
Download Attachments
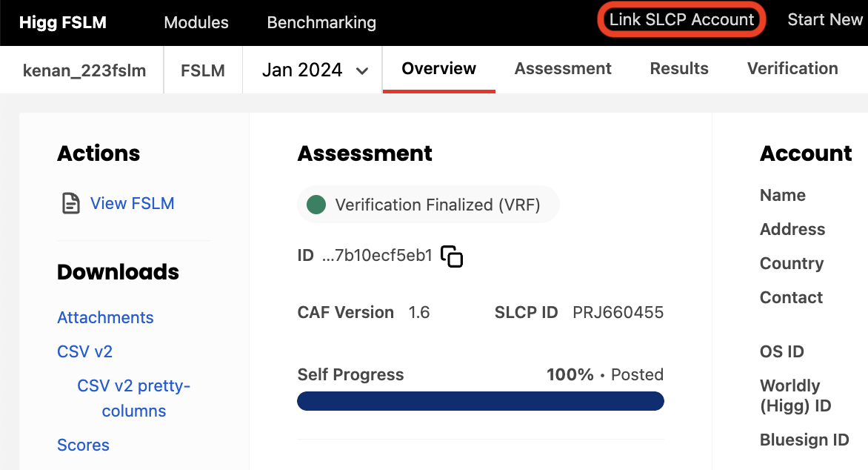(105, 317)
